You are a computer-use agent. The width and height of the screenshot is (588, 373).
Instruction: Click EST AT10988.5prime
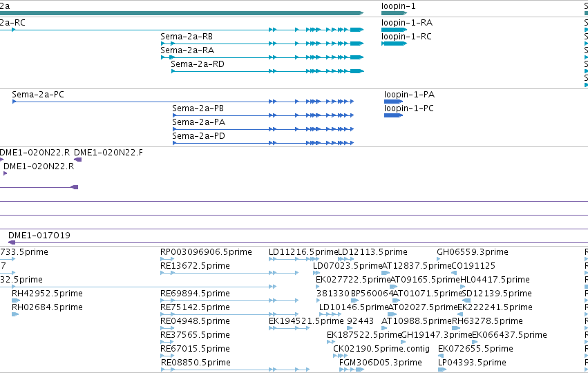(417, 321)
